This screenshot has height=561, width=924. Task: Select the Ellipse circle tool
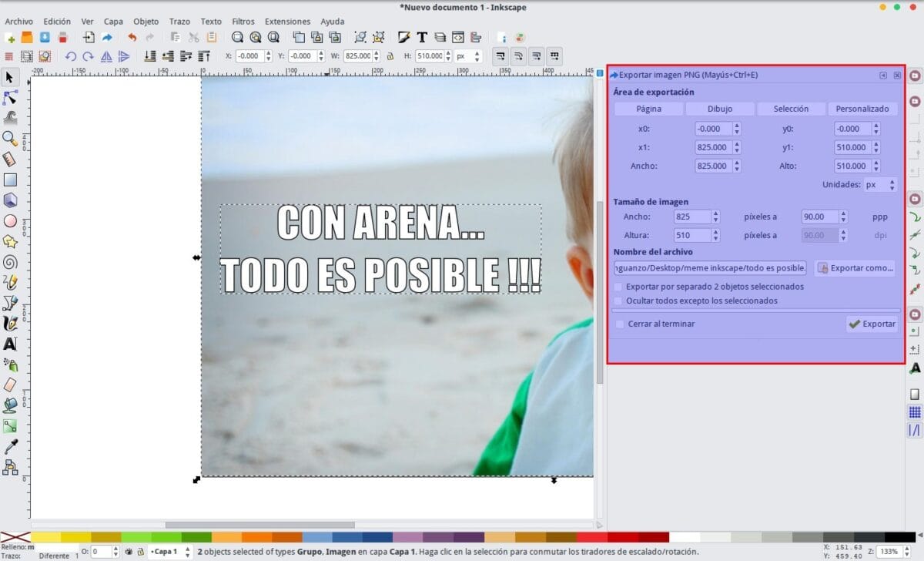10,221
